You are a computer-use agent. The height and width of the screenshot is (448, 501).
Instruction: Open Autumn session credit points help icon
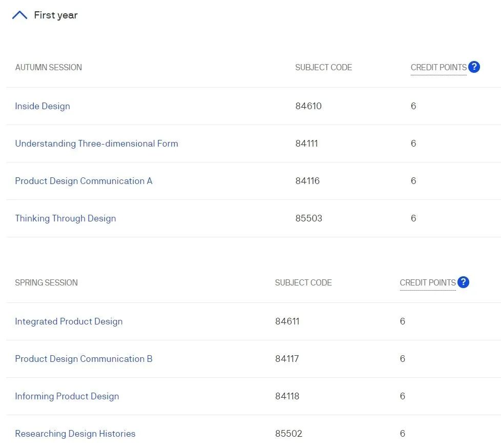pyautogui.click(x=474, y=67)
